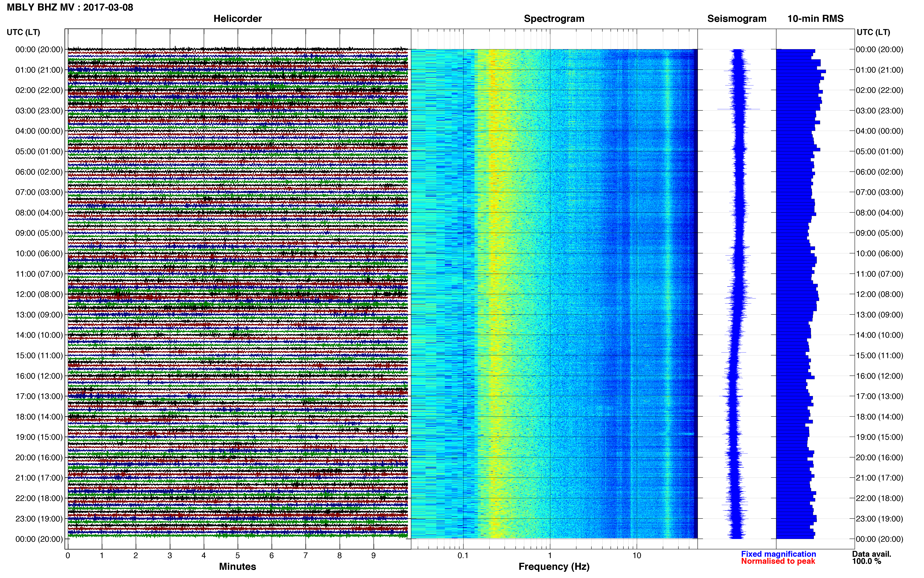Click the plot title 'MBLY BHZ MV : 2017-03-08'
This screenshot has width=924, height=578.
(x=70, y=7)
